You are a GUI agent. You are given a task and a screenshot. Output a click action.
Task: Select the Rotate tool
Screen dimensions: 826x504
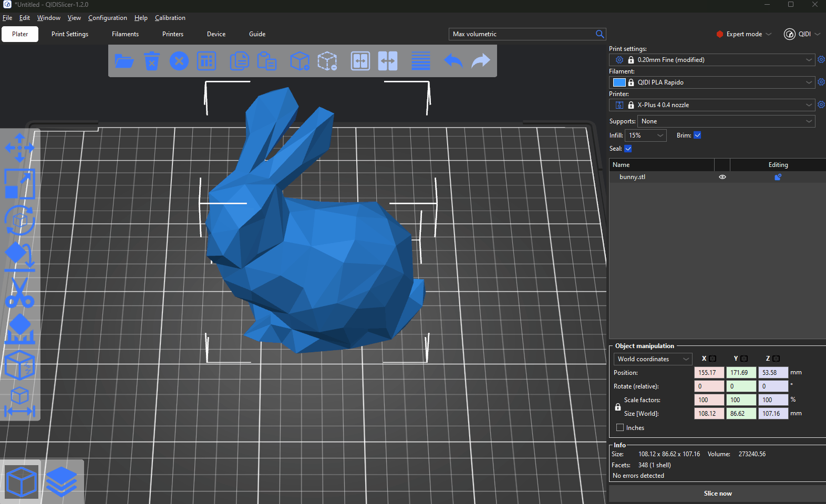(20, 219)
